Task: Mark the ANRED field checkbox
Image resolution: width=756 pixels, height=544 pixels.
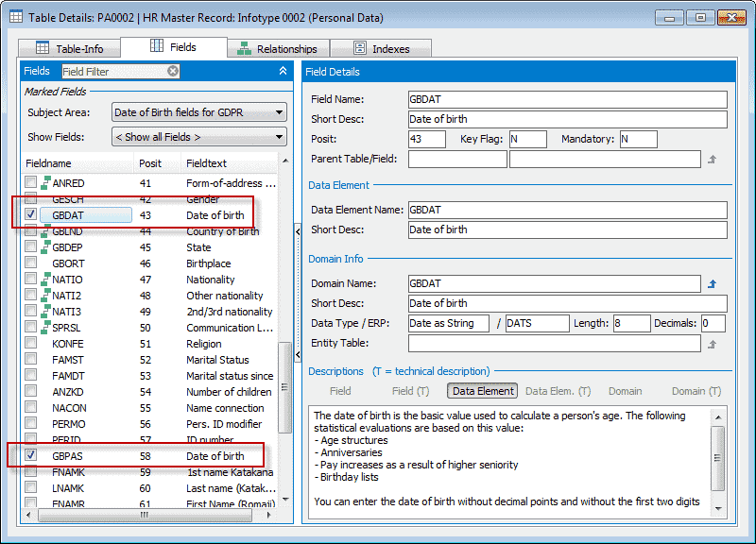Action: coord(31,182)
